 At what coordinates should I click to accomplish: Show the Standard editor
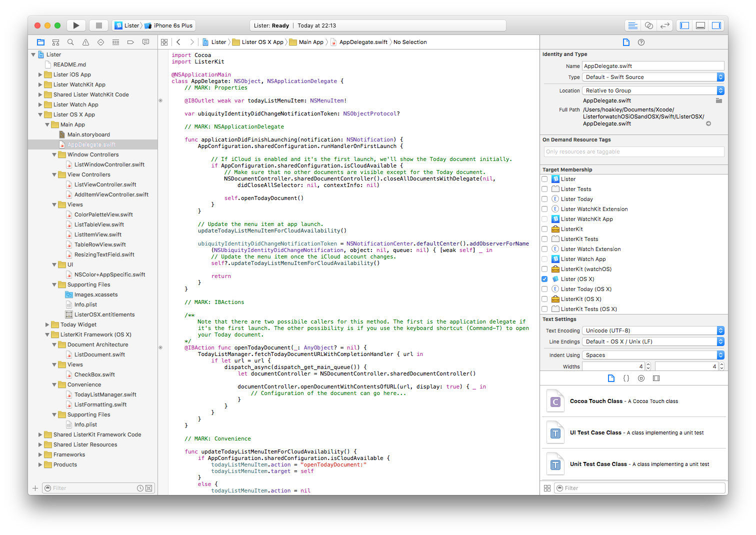coord(633,25)
